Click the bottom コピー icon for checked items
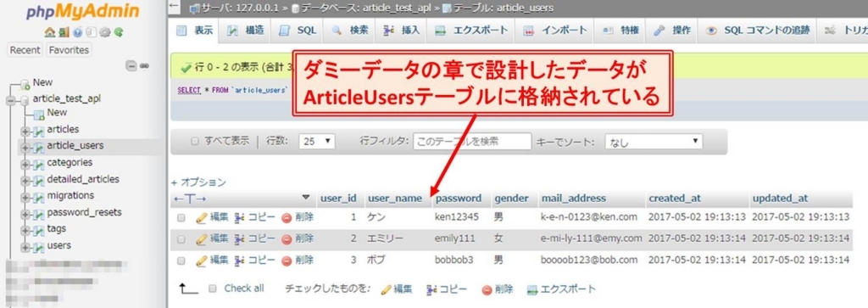The width and height of the screenshot is (868, 308). click(431, 289)
